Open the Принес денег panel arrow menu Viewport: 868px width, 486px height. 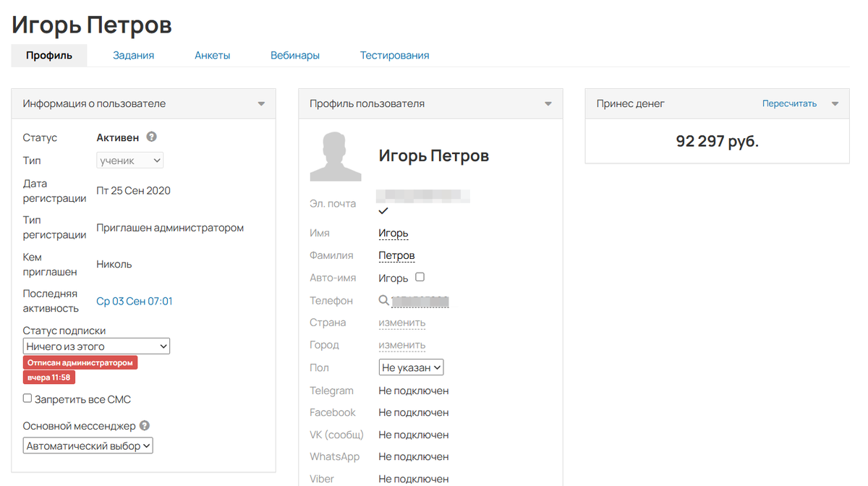coord(835,104)
